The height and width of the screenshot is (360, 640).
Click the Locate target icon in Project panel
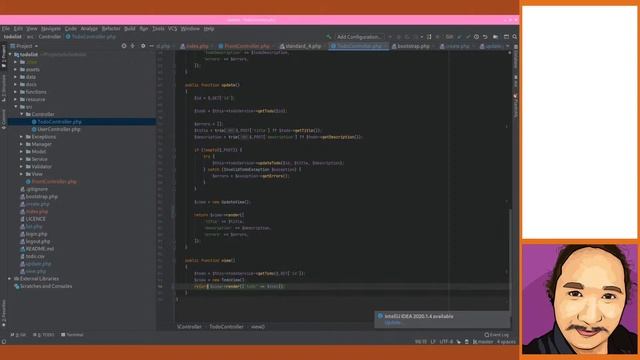[124, 46]
